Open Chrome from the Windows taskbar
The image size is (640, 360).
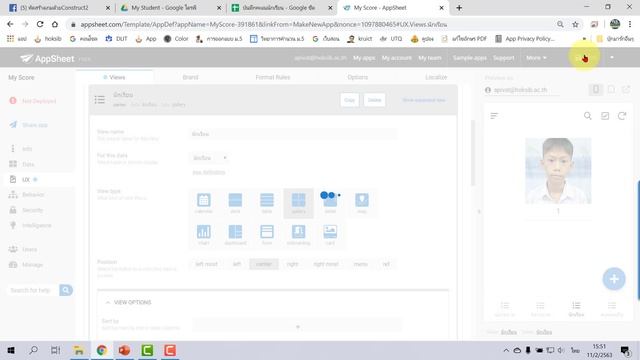(102, 350)
